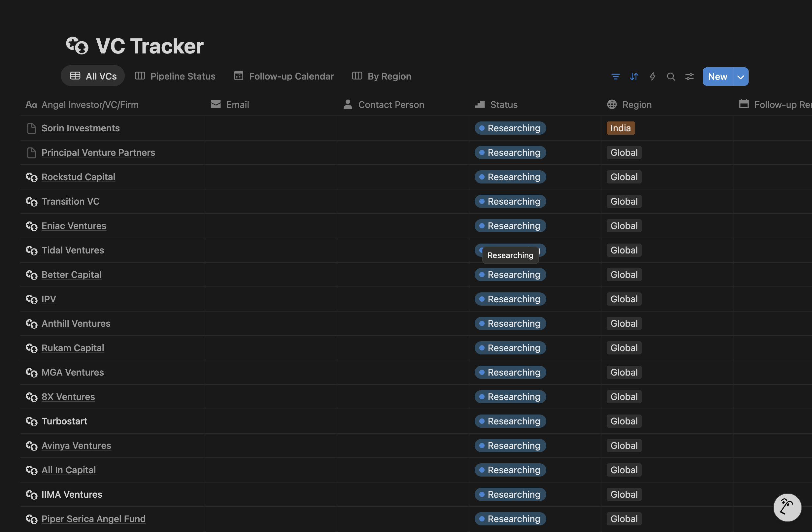Click Rockstud Capital row icon
Viewport: 812px width, 532px height.
31,177
